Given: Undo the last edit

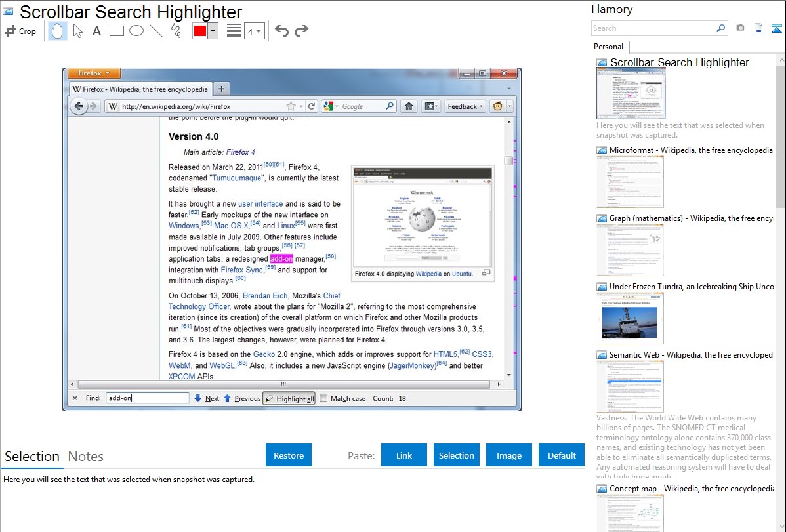Looking at the screenshot, I should [x=281, y=31].
